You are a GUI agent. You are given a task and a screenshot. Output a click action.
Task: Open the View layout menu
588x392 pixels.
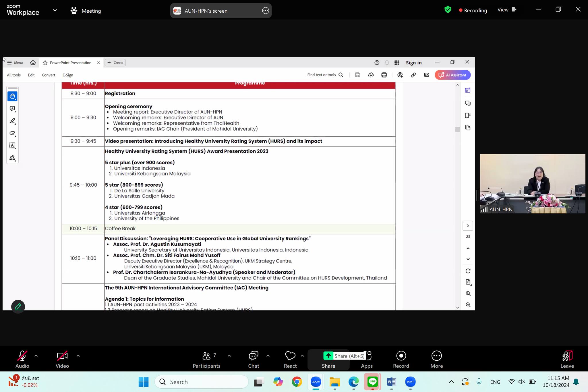click(507, 10)
